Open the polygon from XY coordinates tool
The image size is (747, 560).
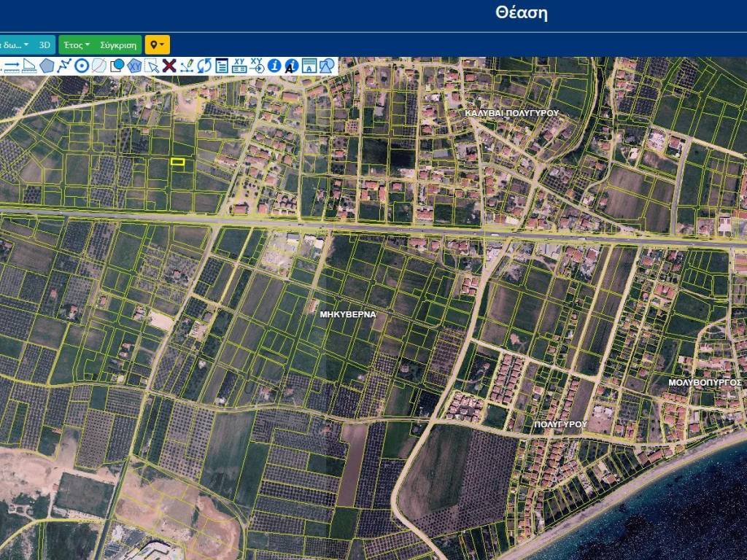[134, 66]
